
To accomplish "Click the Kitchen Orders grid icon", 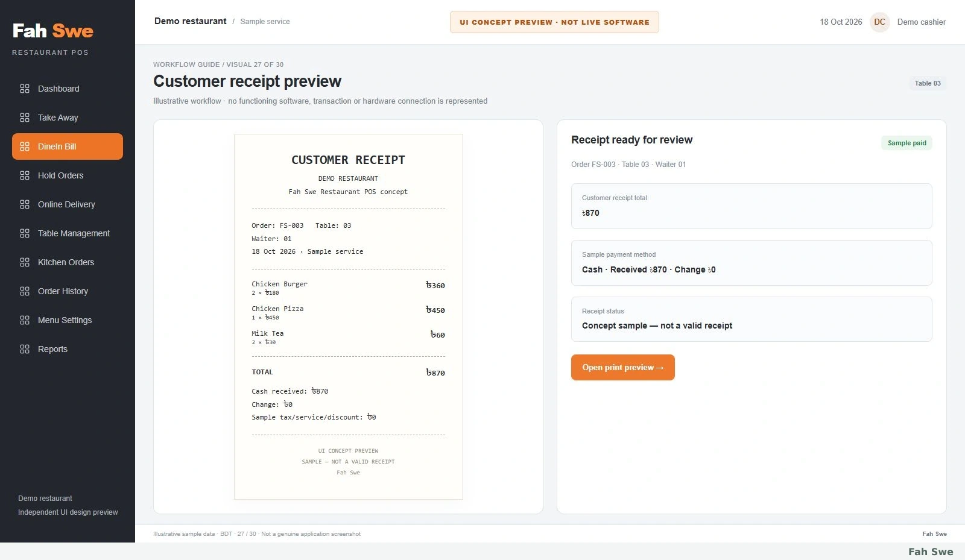I will coord(25,262).
